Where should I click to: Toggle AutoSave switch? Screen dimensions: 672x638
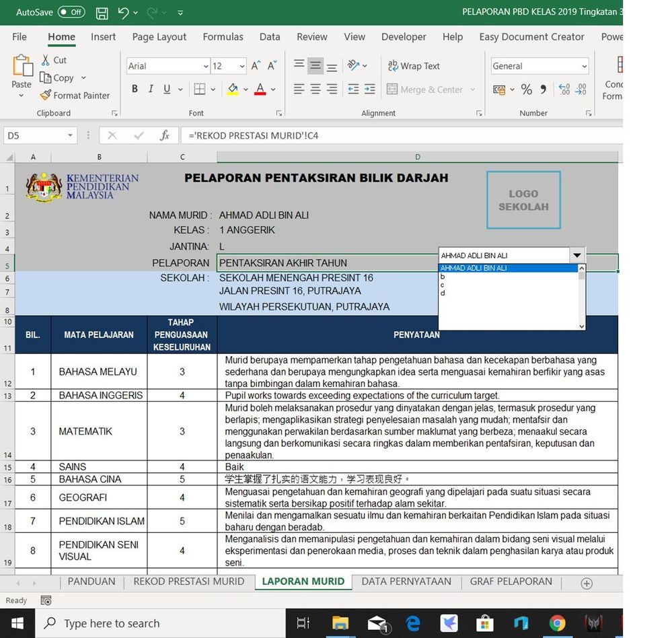point(71,12)
